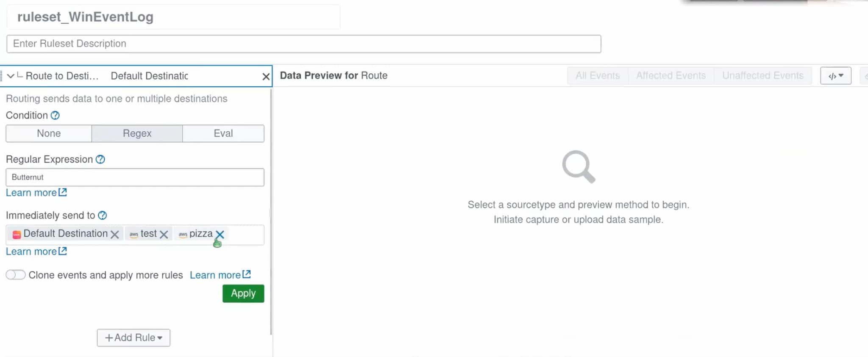Screen dimensions: 868x357
Task: Toggle Clone events and apply more rules
Action: [x=16, y=275]
